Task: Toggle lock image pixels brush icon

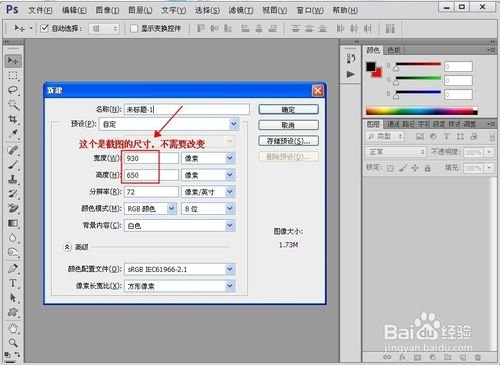Action: click(403, 168)
